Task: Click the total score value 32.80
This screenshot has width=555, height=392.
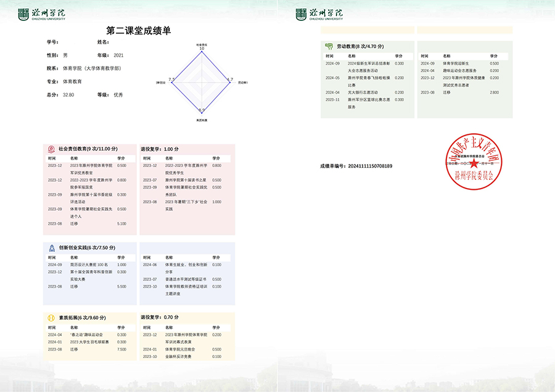Action: [68, 95]
